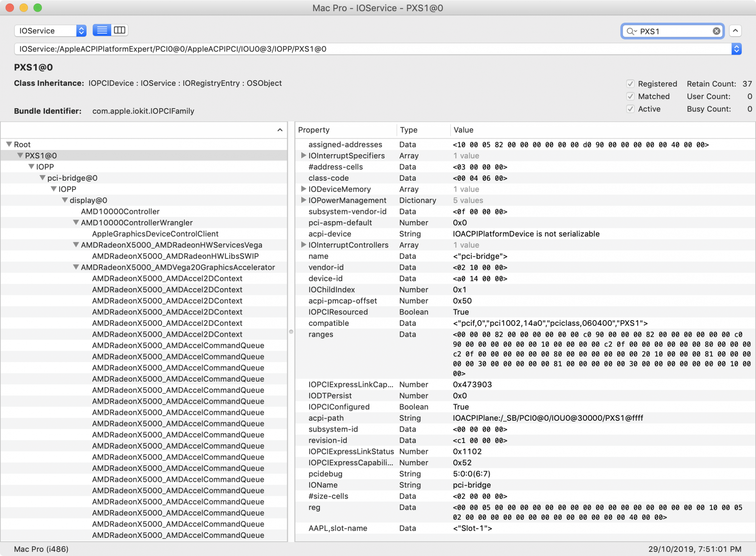Switch to column browser view icon
The height and width of the screenshot is (556, 756).
(119, 30)
